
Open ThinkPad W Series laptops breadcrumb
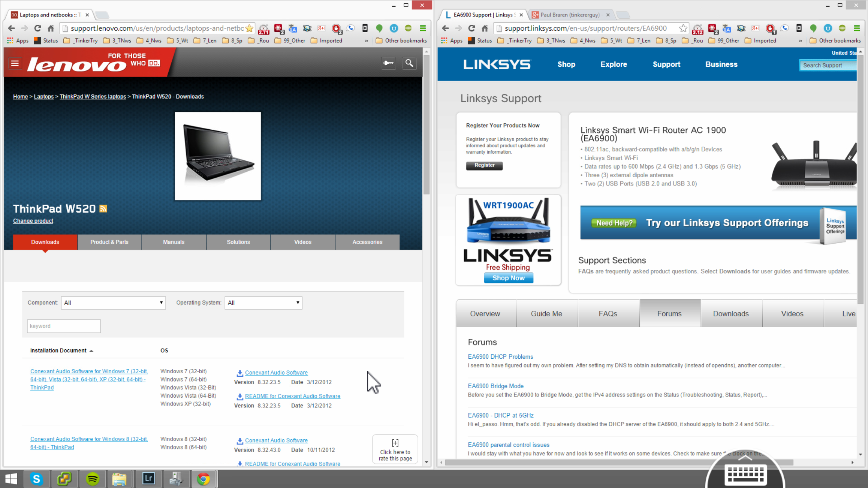point(93,97)
